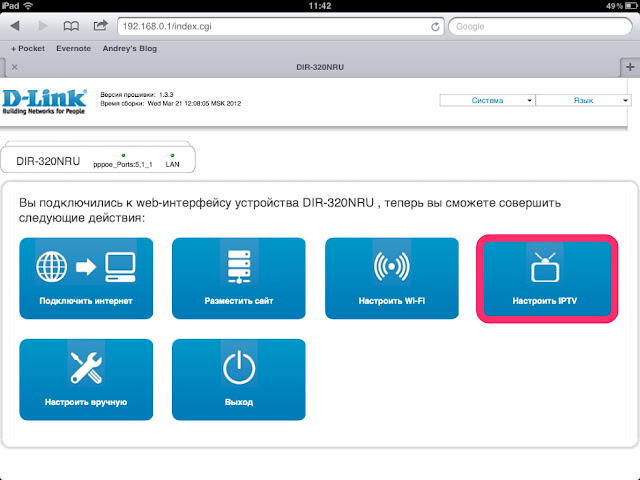Tap the share icon in Safari toolbar

click(x=100, y=26)
